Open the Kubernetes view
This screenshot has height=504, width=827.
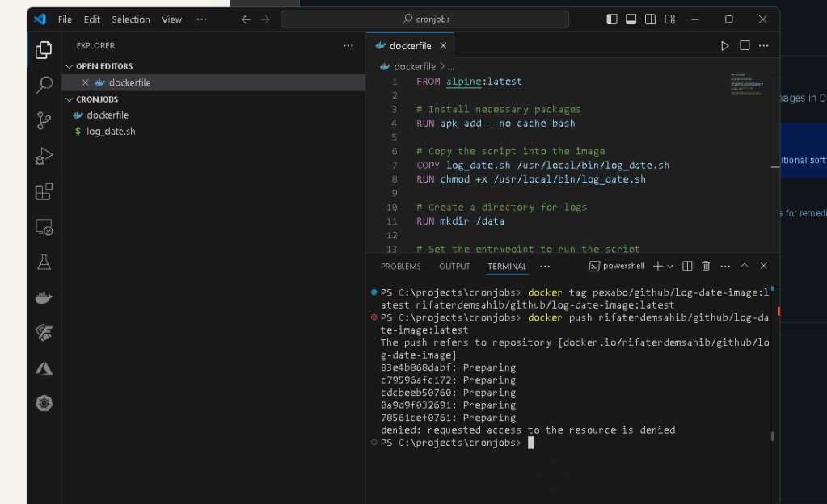click(44, 403)
